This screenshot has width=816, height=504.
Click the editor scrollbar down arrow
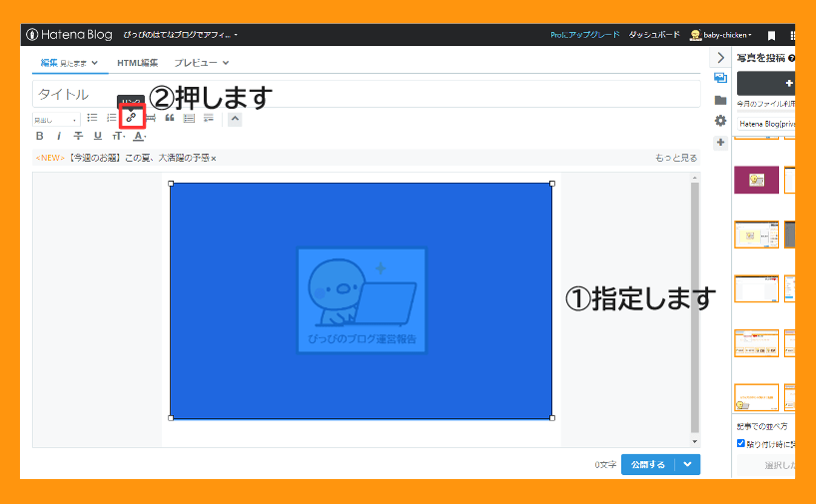[695, 441]
